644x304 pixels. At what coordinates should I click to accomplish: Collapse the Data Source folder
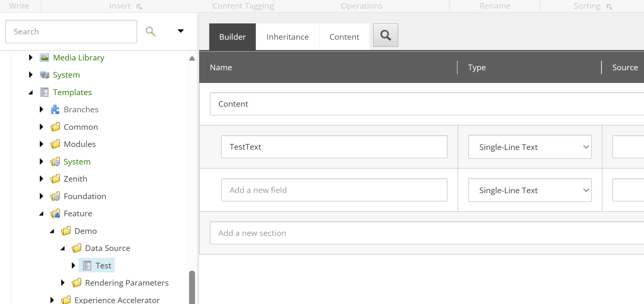coord(63,248)
